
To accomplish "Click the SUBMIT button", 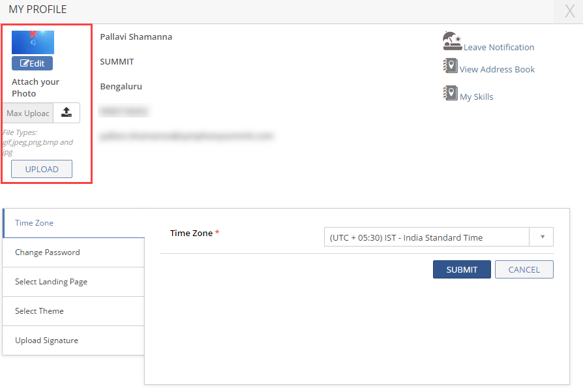I will pos(462,269).
